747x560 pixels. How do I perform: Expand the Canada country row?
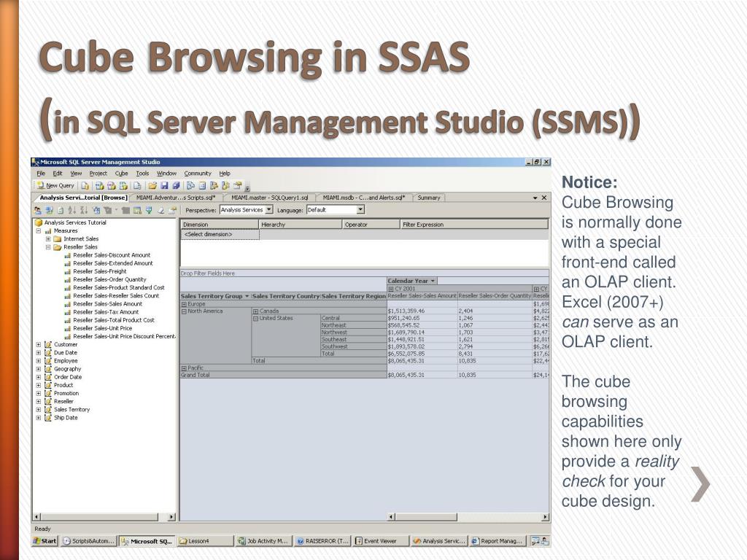point(255,311)
